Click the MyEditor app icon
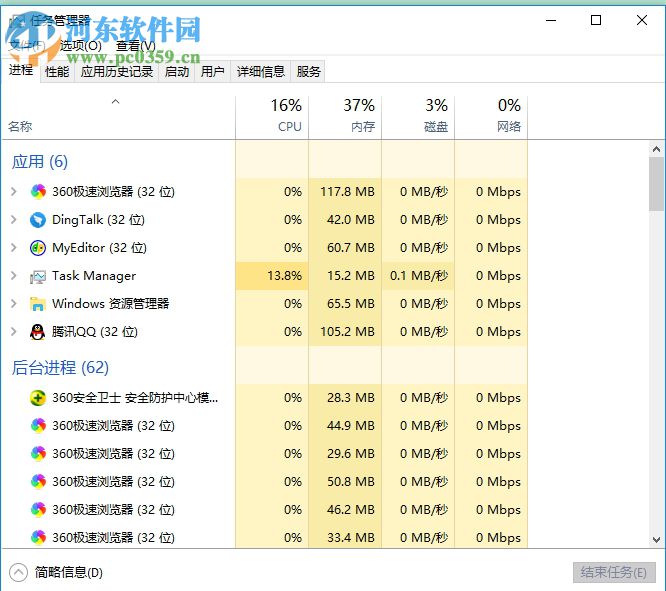 (38, 248)
